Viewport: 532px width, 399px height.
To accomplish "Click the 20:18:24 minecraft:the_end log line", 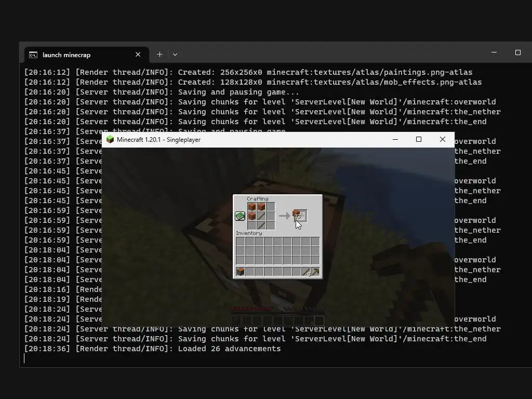I will (255, 339).
